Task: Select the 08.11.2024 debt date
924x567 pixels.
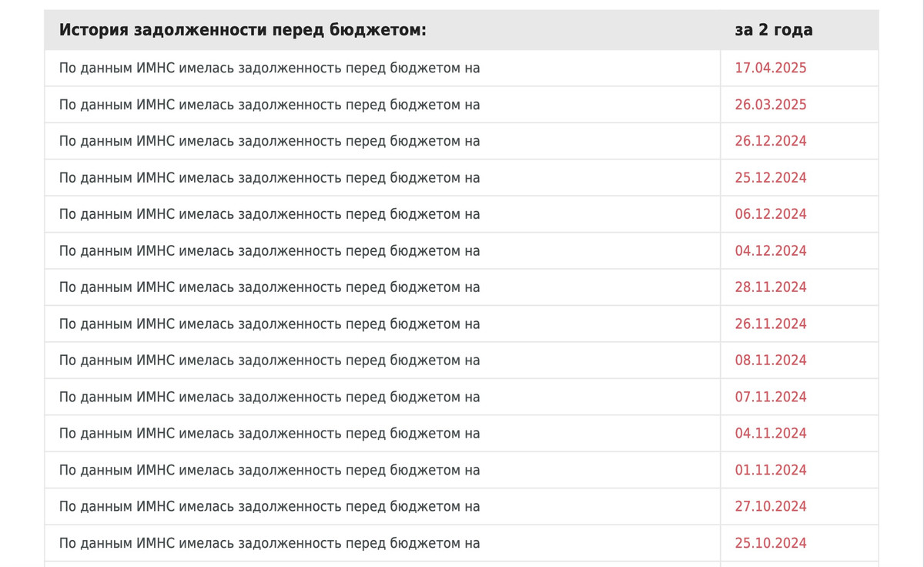Action: pos(770,361)
